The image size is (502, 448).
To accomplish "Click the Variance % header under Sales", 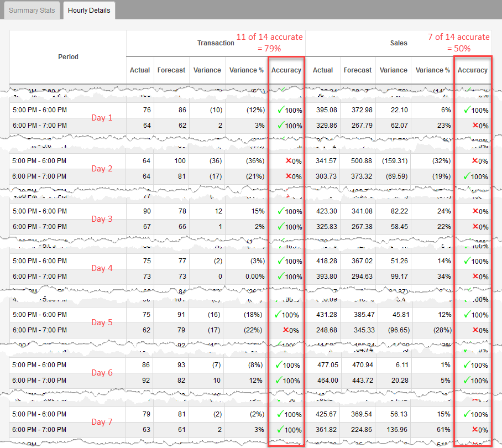I will [432, 70].
